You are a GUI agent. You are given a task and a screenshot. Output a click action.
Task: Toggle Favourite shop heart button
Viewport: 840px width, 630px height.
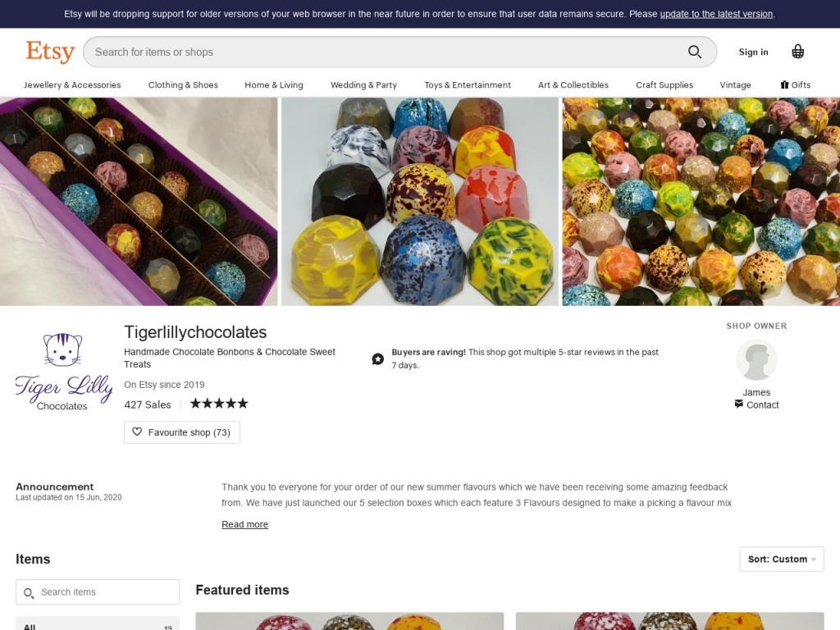click(x=181, y=432)
